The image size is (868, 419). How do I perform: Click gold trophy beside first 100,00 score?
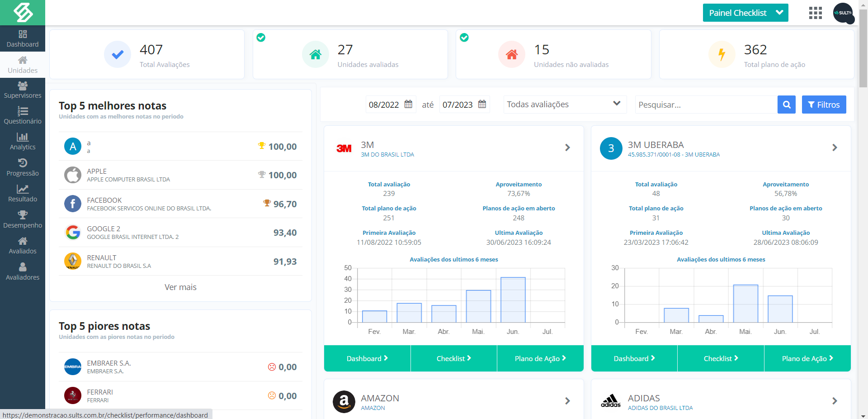[262, 146]
